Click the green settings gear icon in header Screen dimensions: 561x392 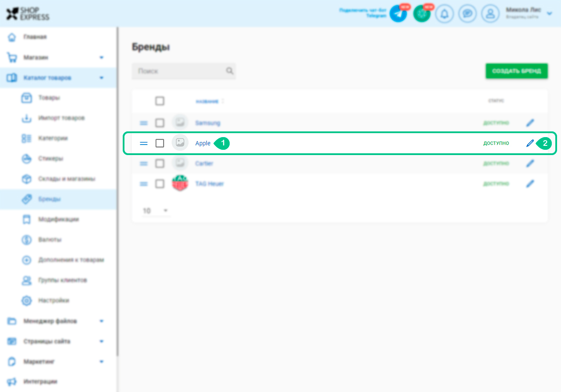(x=422, y=14)
